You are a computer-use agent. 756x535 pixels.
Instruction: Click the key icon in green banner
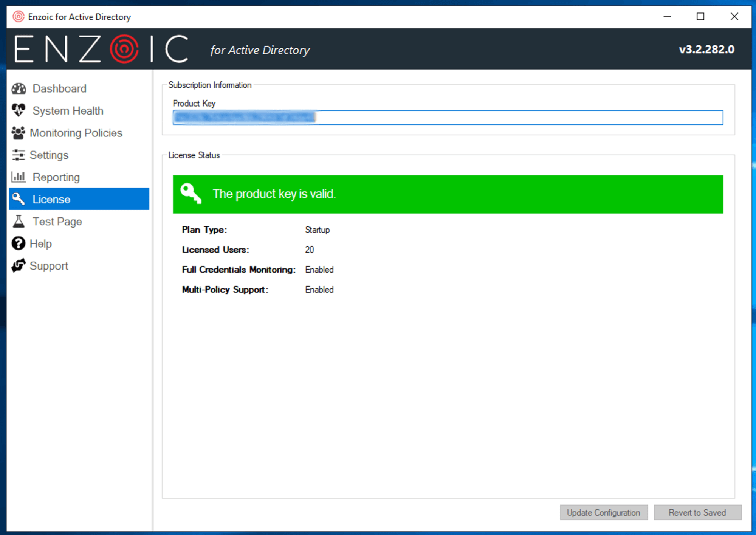[191, 194]
